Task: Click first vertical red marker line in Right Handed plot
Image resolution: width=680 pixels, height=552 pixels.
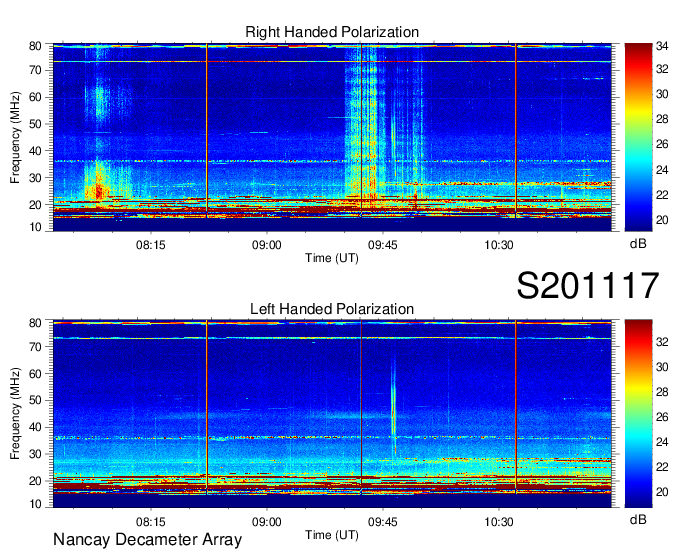Action: pyautogui.click(x=207, y=131)
